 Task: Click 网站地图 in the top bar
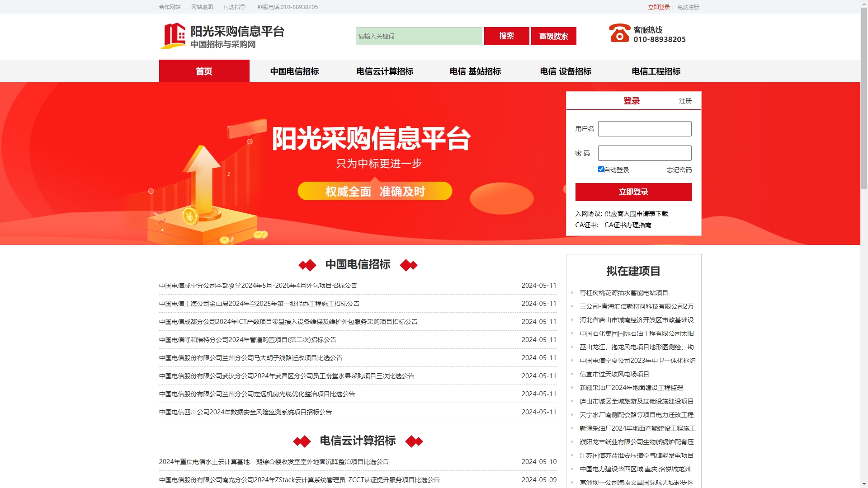click(x=202, y=7)
